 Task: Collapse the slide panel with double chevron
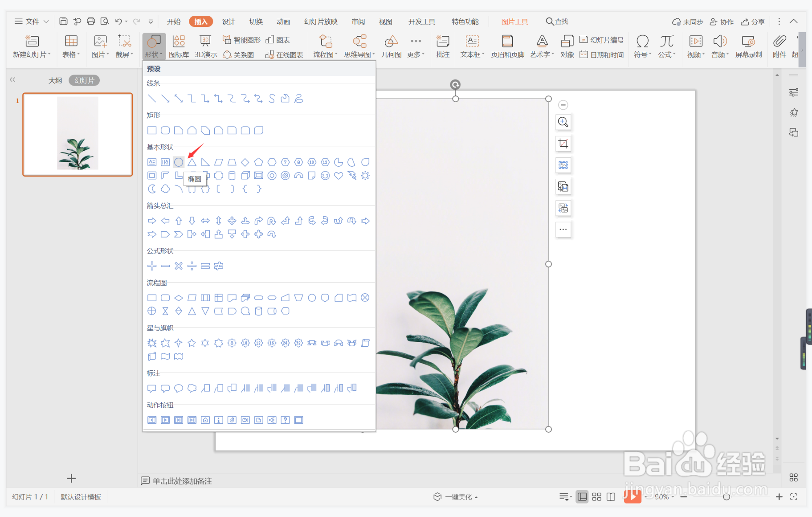[x=13, y=80]
